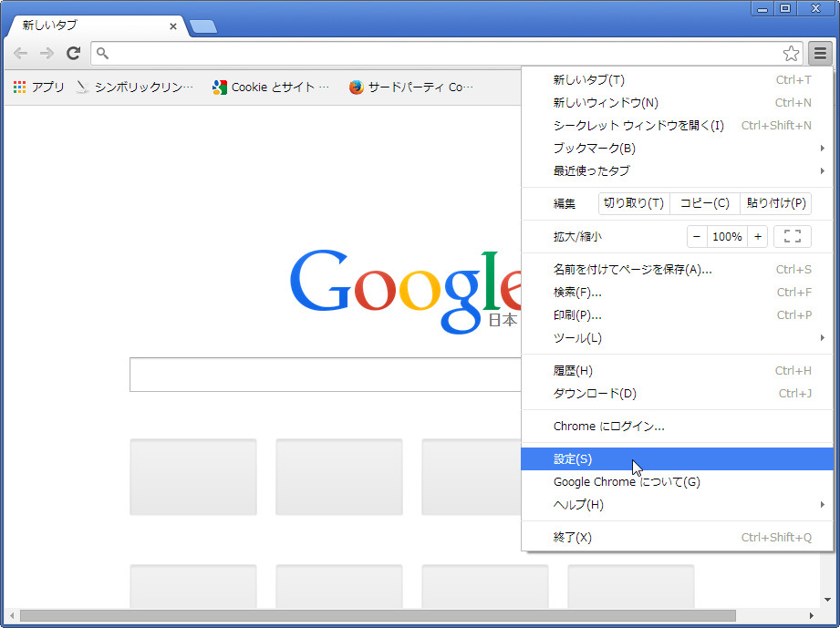Increase zoom with the plus button
Viewport: 840px width, 628px height.
pyautogui.click(x=758, y=236)
